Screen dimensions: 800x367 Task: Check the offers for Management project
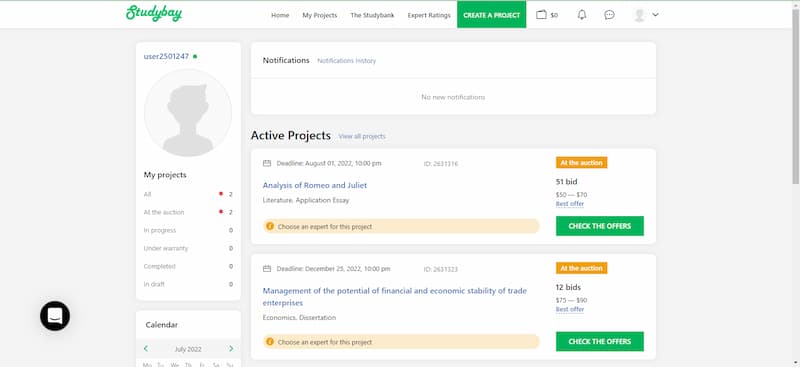pos(599,341)
